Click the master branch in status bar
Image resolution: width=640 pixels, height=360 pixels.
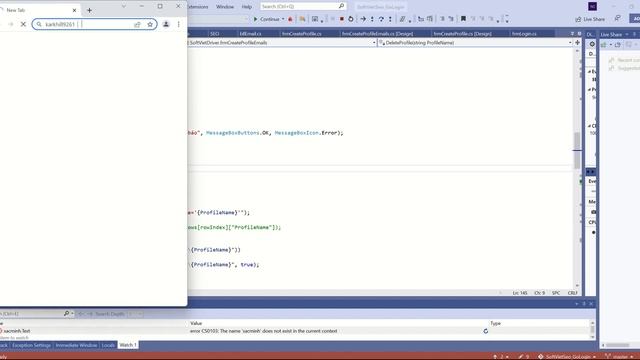pos(620,357)
